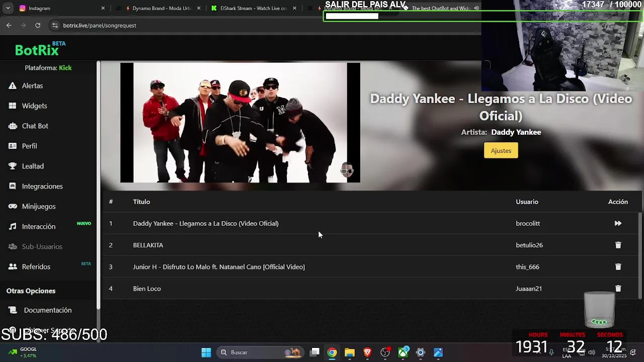Open File Explorer from the taskbar
The height and width of the screenshot is (362, 644).
pyautogui.click(x=350, y=352)
